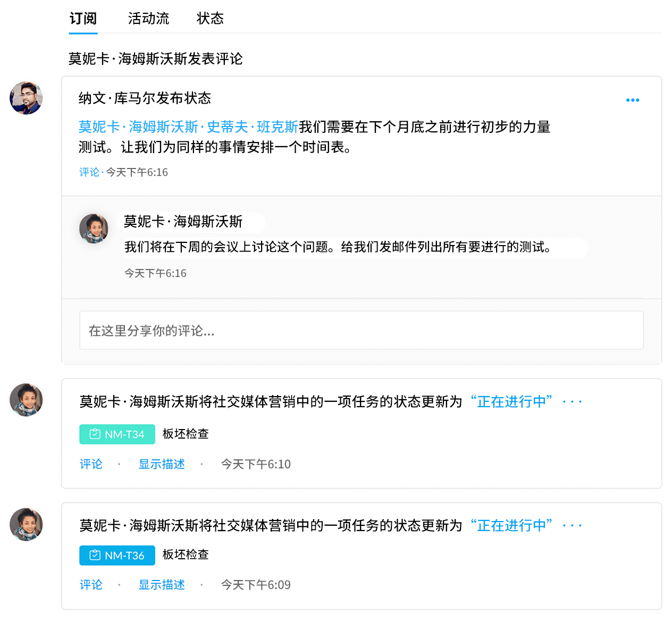Click Monica's avatar in the comment reply
This screenshot has height=622, width=672.
[94, 229]
